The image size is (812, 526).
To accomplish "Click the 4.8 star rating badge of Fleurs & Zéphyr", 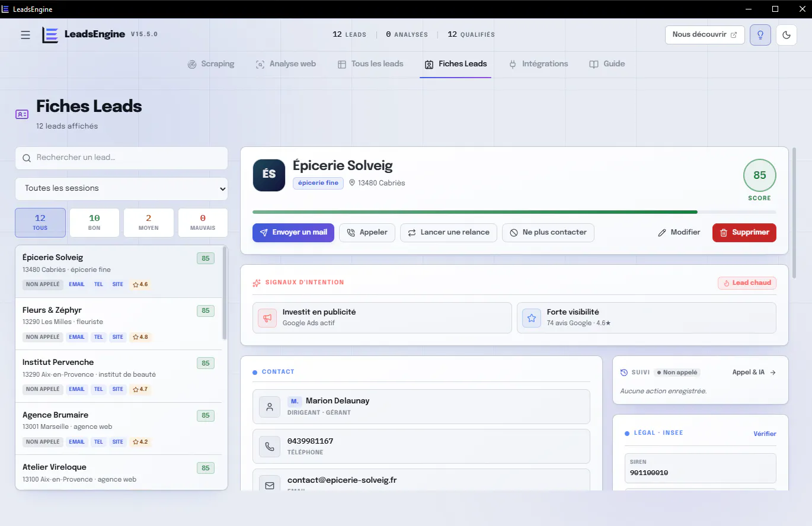I will point(140,337).
